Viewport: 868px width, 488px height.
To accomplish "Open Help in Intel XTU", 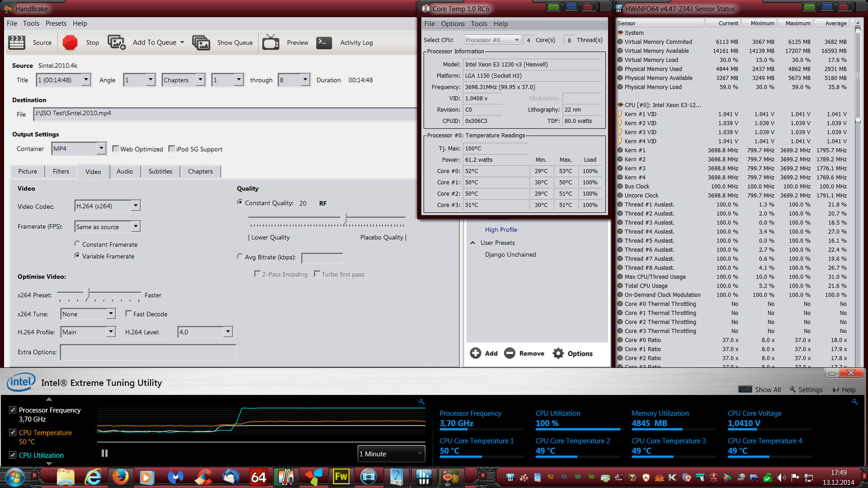I will click(x=844, y=389).
